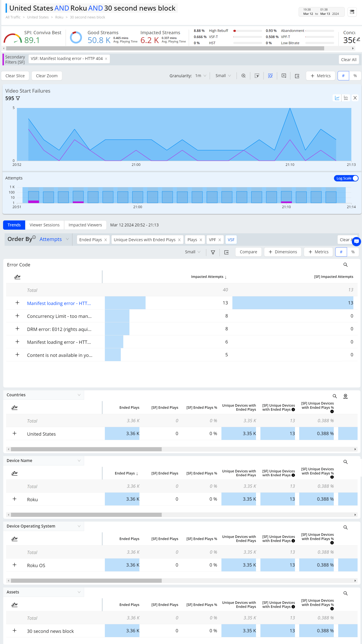
Task: Select the # count mode in trends toolbar
Action: (341, 252)
